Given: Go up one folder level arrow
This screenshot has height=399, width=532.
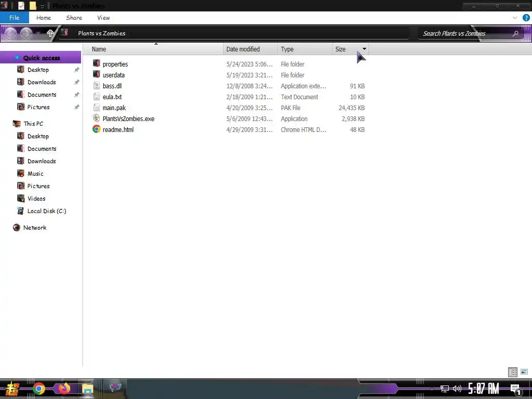Looking at the screenshot, I should pos(50,33).
